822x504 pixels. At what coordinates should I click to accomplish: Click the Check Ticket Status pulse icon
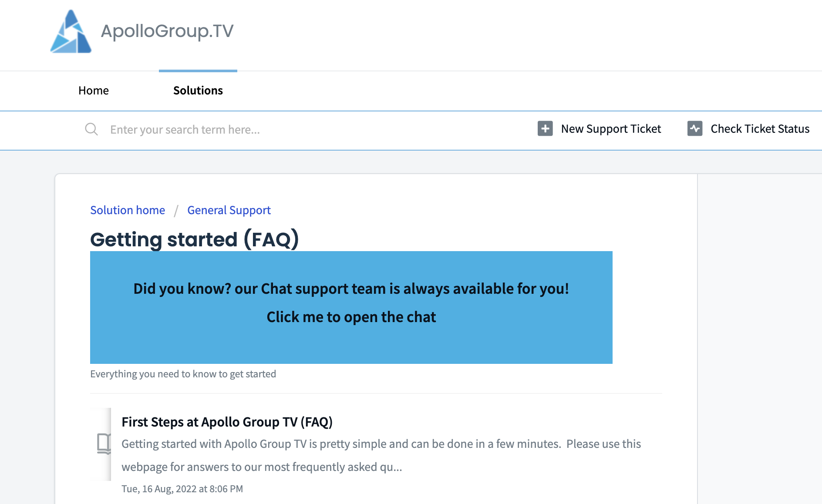(x=695, y=129)
